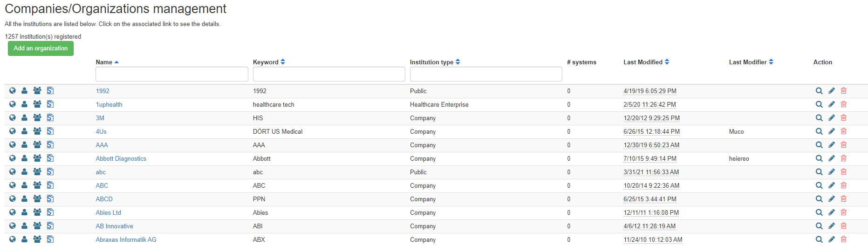Click the Add an organization button
The image size is (868, 246).
click(x=41, y=48)
